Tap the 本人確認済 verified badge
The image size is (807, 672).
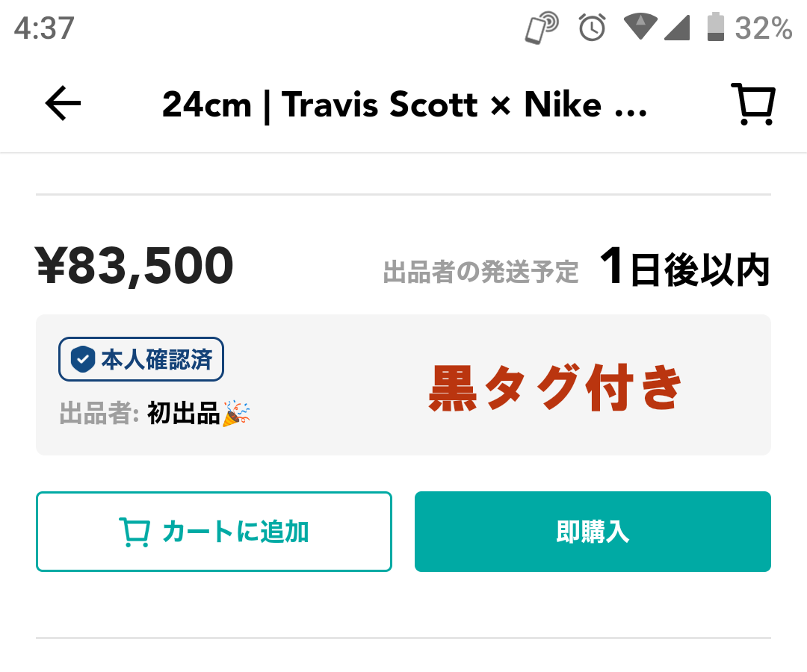click(141, 360)
